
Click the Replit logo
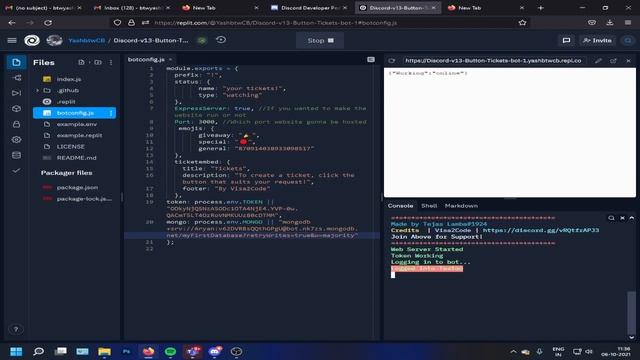point(32,40)
